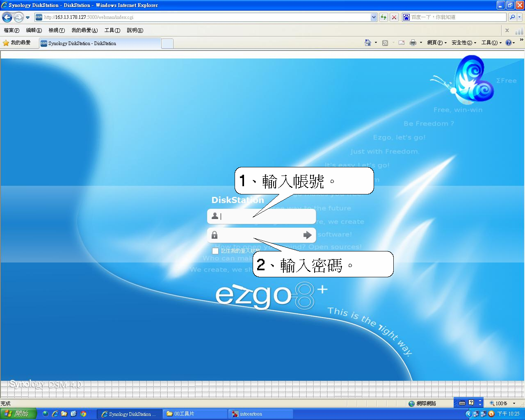Show hidden tray icons arrow
This screenshot has width=525, height=420.
click(x=468, y=414)
